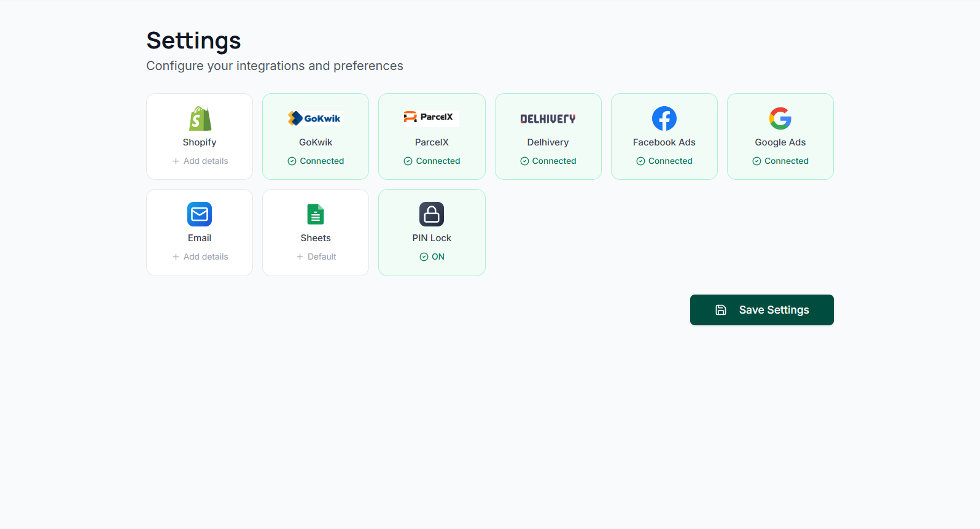Viewport: 980px width, 529px height.
Task: Click the GoKwik logo
Action: coord(314,118)
